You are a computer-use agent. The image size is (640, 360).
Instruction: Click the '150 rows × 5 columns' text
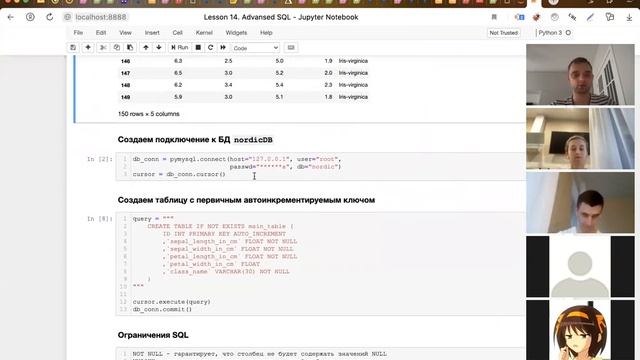pyautogui.click(x=149, y=114)
